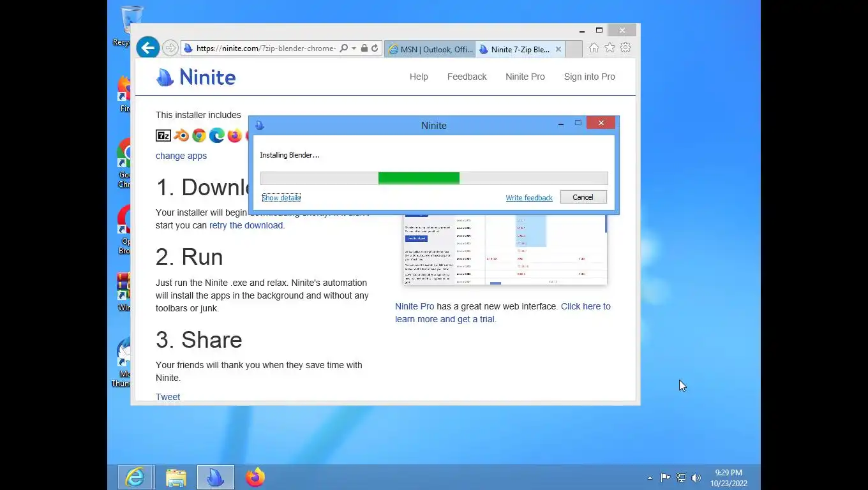The width and height of the screenshot is (868, 490).
Task: Cancel the Ninite installation
Action: (x=583, y=197)
